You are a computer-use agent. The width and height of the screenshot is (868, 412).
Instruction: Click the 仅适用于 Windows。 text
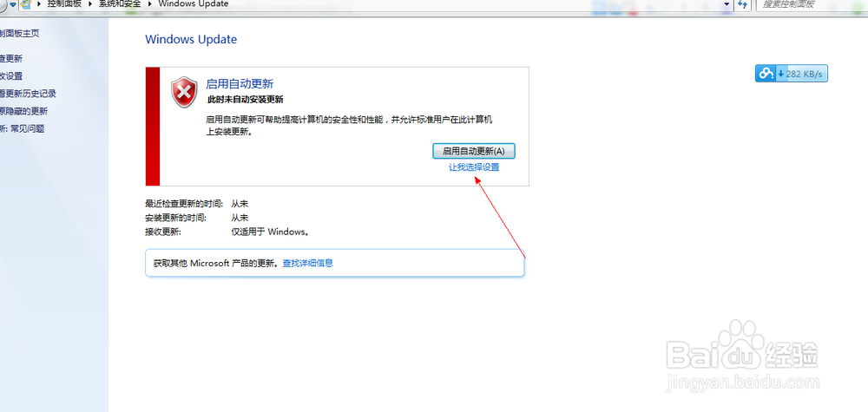pyautogui.click(x=270, y=232)
